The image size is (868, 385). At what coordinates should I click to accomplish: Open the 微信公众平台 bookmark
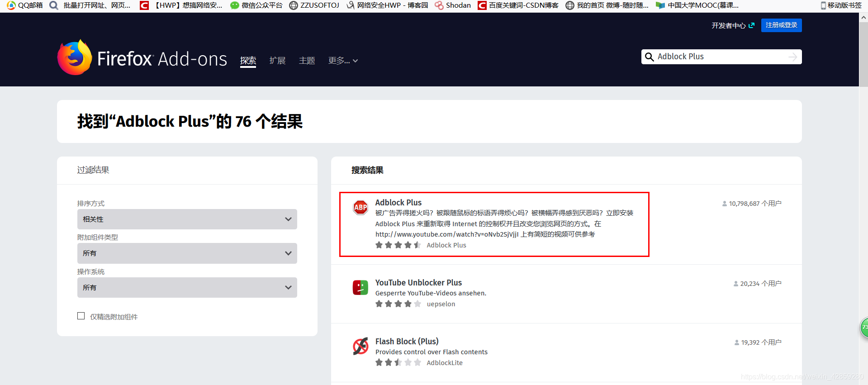click(x=256, y=5)
